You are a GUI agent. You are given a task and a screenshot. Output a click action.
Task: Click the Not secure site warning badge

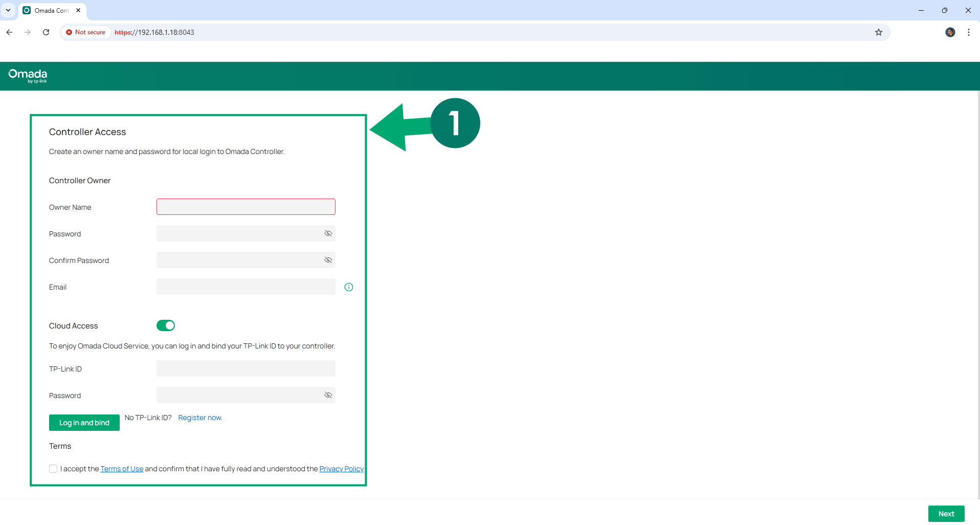coord(85,32)
